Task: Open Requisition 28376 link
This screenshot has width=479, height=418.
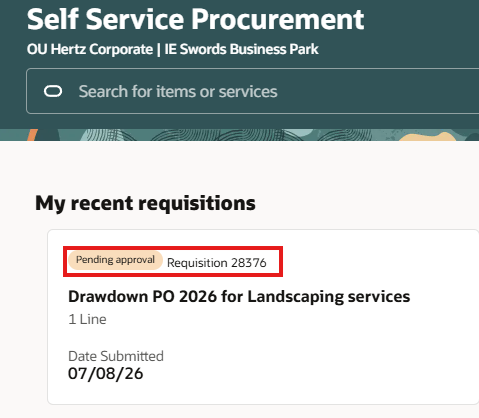Action: pos(217,263)
